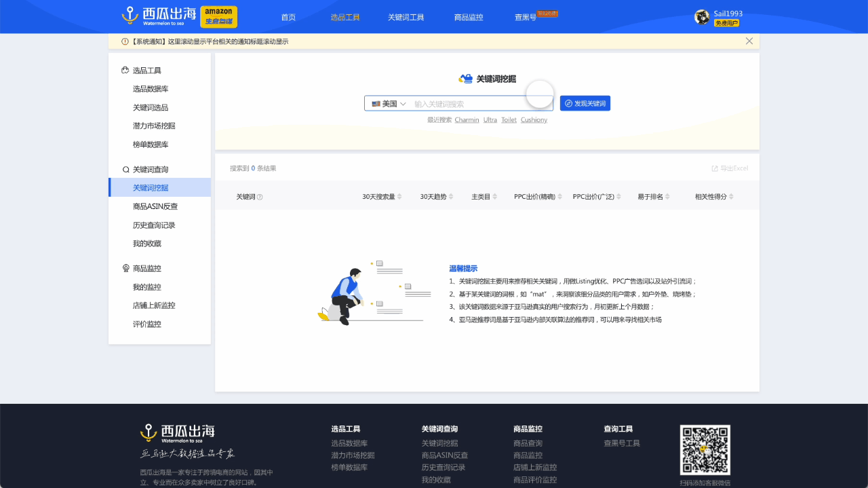The image size is (868, 488).
Task: Sort by PPC出价(精确) column arrows
Action: tap(560, 197)
